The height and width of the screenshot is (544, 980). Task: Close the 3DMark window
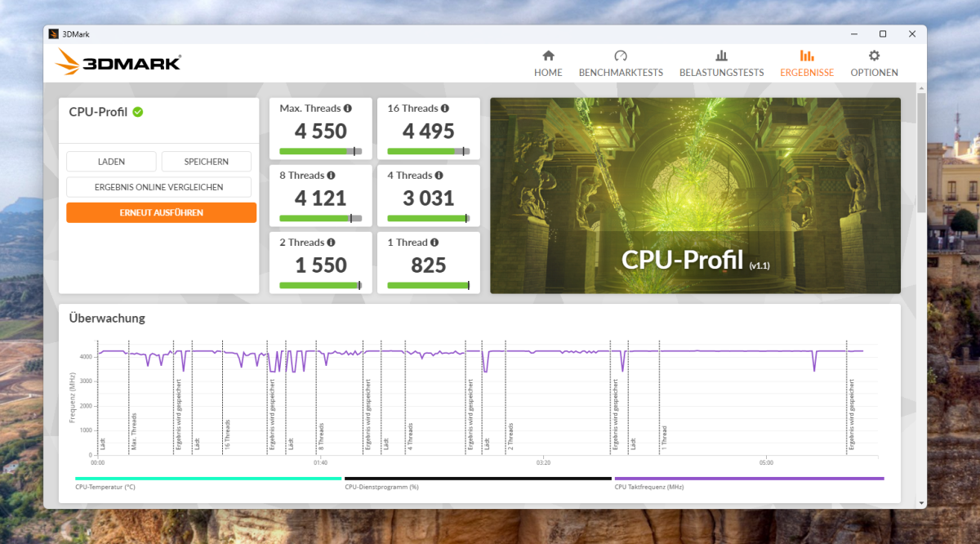[912, 34]
